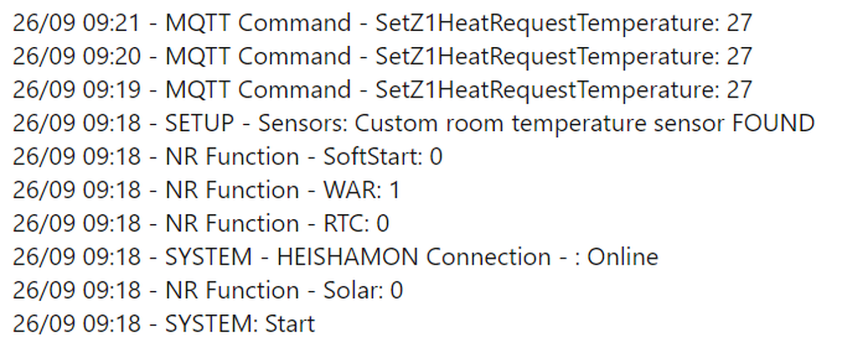Viewport: 868px width, 348px height.
Task: Click the SETUP label in the log
Action: pyautogui.click(x=199, y=123)
